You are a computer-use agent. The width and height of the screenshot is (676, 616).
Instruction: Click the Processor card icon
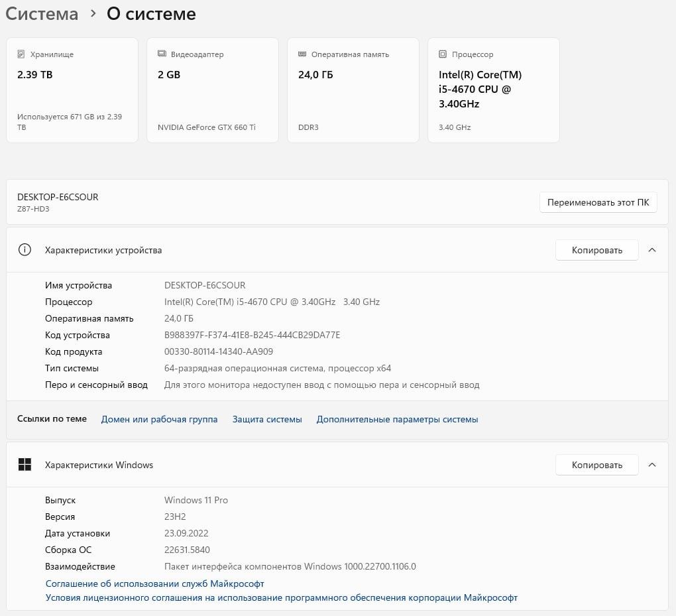click(x=443, y=54)
